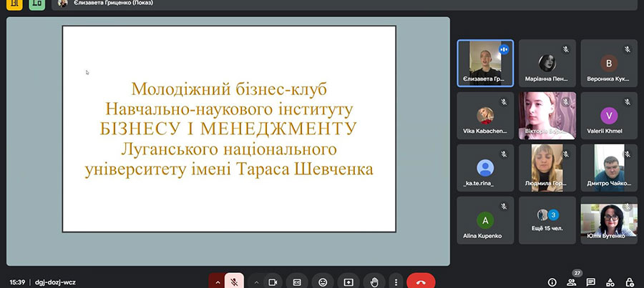The image size is (644, 288).
Task: Unmute the microphone with crossed-out mic button
Action: pyautogui.click(x=234, y=282)
